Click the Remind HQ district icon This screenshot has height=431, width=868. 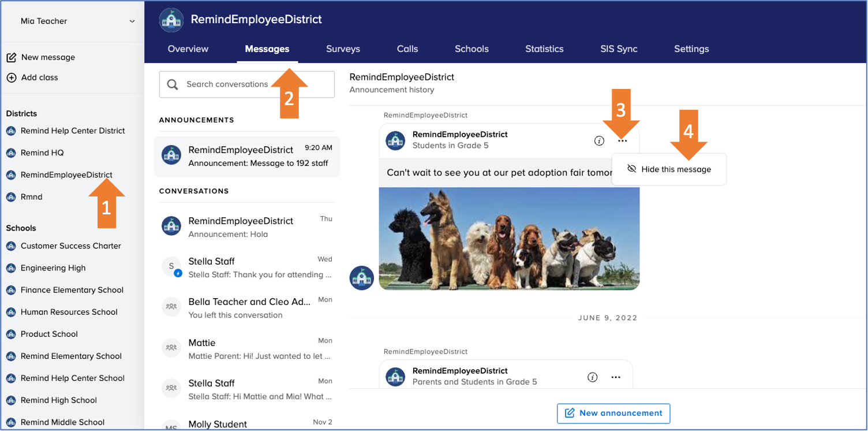10,153
